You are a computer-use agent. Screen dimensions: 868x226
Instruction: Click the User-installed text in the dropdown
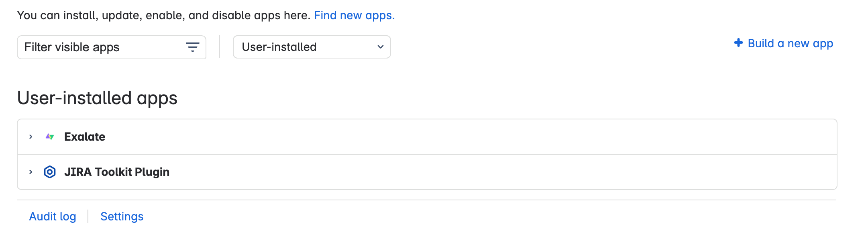(279, 47)
